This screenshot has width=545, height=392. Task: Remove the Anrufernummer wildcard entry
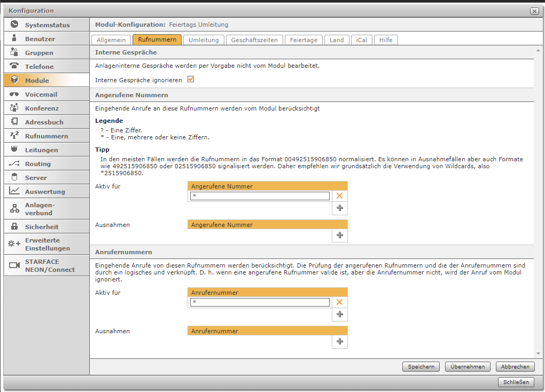pyautogui.click(x=339, y=302)
